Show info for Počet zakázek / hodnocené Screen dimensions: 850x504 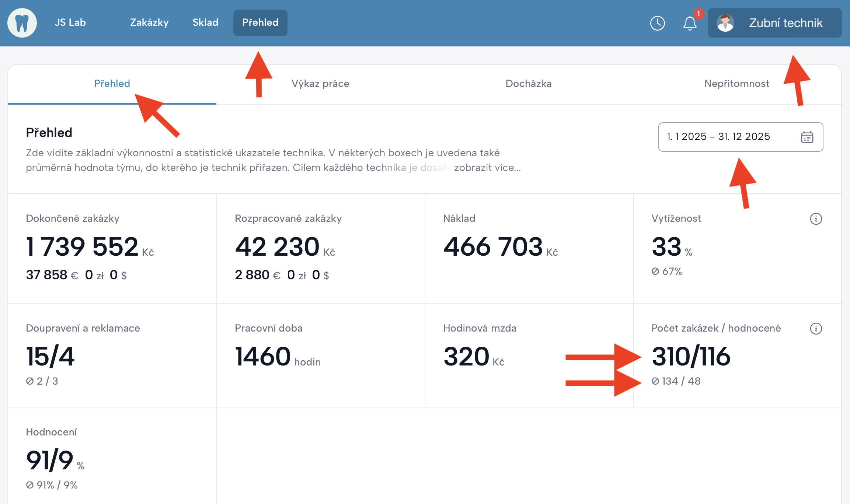pos(816,329)
